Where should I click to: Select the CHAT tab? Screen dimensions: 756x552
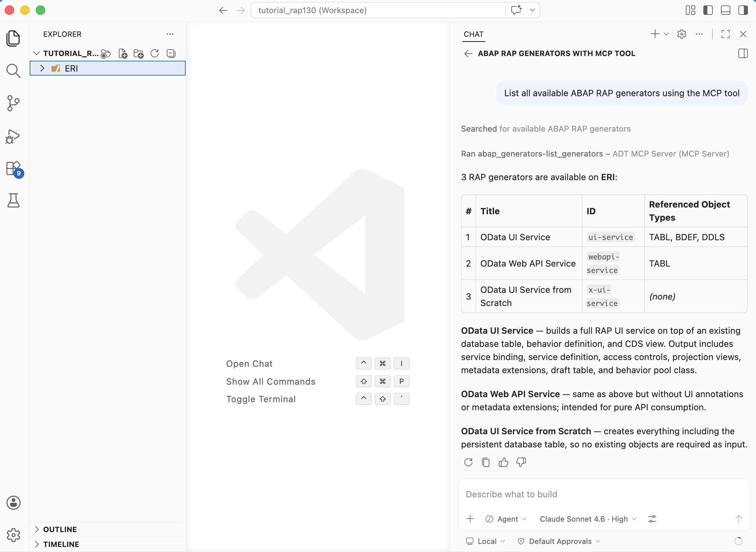point(474,34)
